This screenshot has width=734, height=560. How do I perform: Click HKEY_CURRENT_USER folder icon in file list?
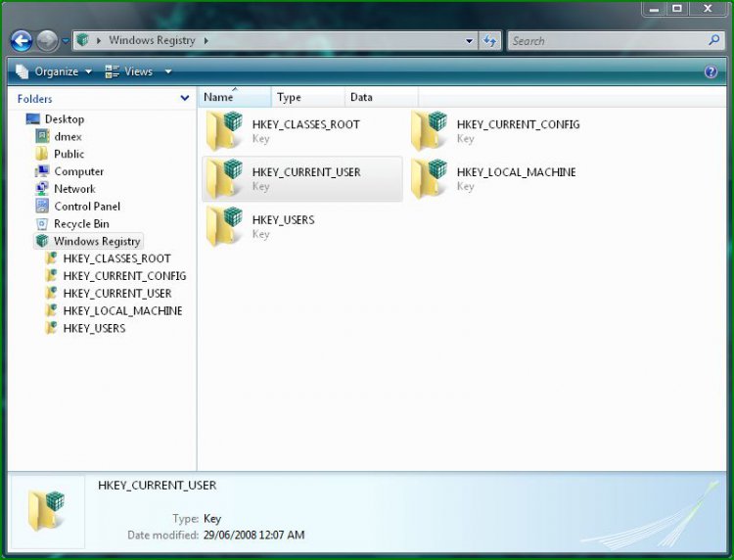tap(224, 179)
